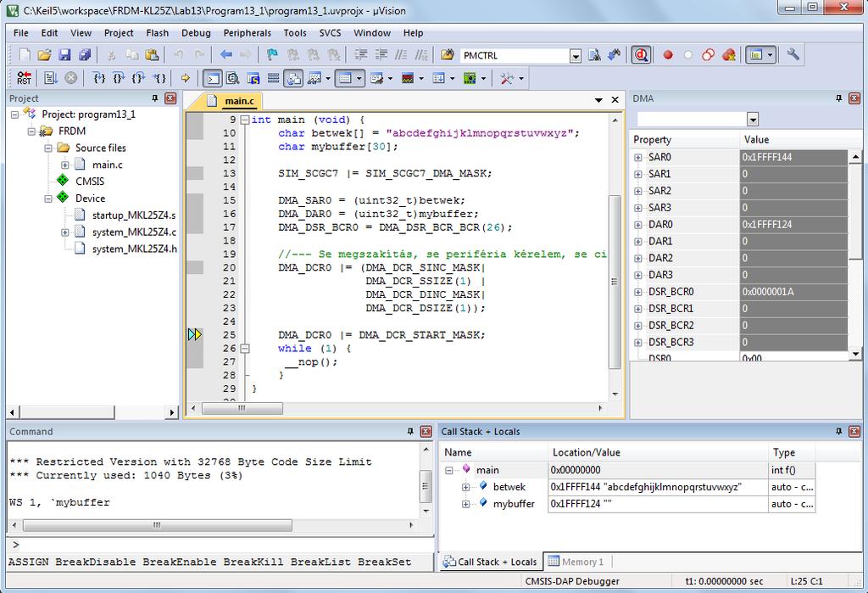Expand the SAR0 property row
The width and height of the screenshot is (868, 593).
(638, 158)
